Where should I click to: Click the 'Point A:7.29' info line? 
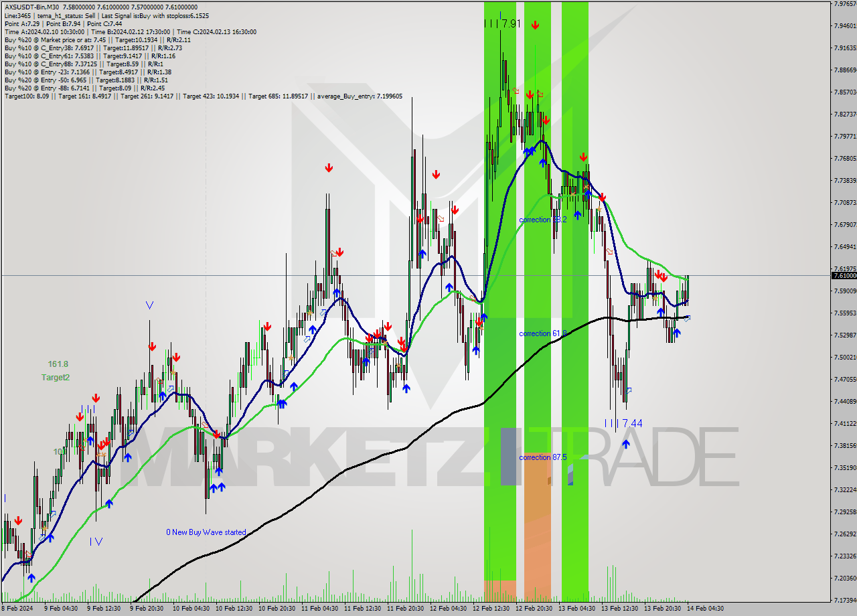(x=21, y=23)
